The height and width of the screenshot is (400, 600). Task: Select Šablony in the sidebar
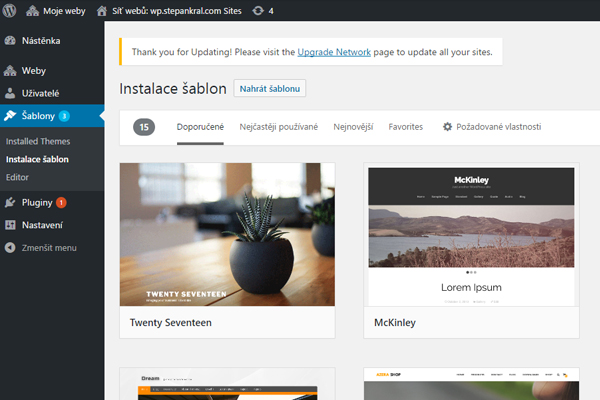point(38,116)
